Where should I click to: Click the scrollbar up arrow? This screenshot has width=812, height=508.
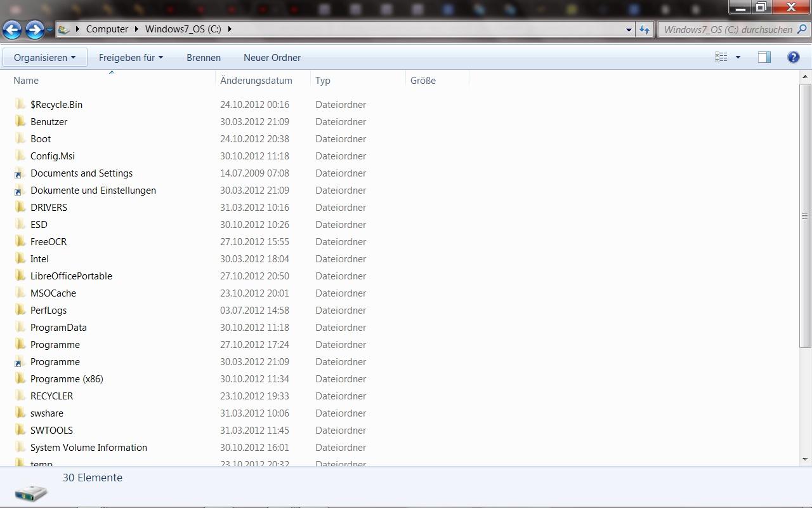pyautogui.click(x=805, y=77)
